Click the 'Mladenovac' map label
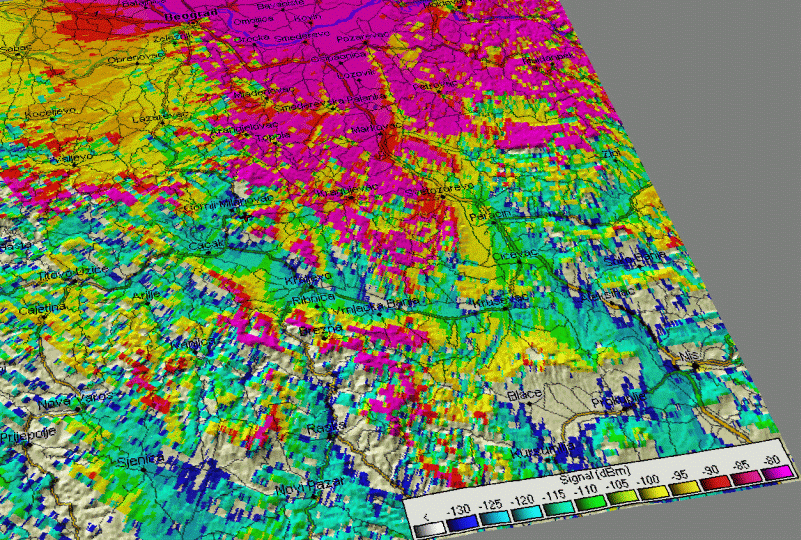Viewport: 801px width, 540px height. click(x=264, y=92)
